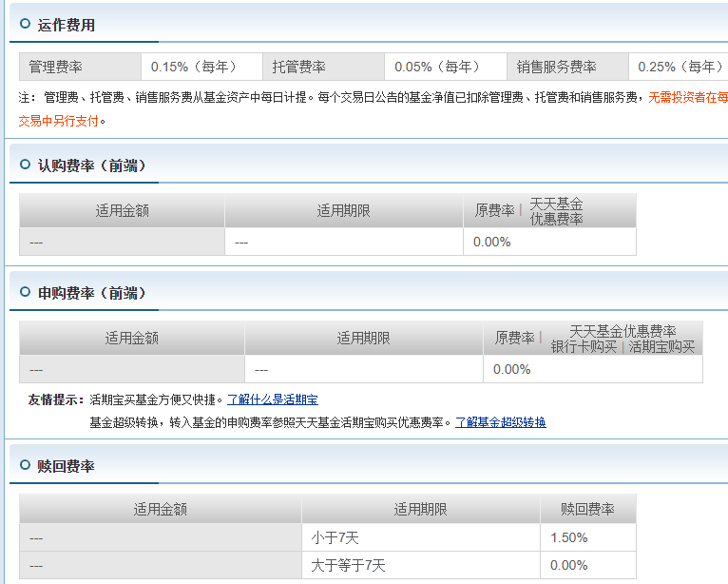
Task: Click the 0.00% value in 申购费率 table
Action: pos(511,369)
